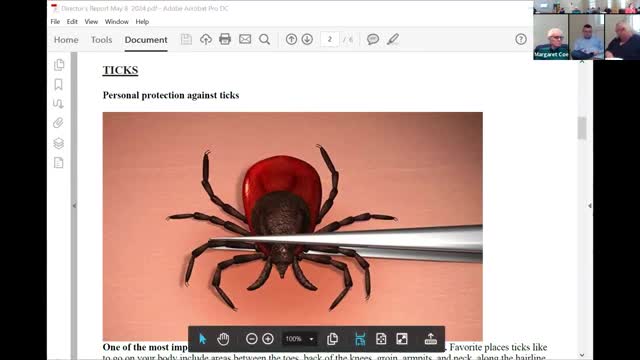The width and height of the screenshot is (640, 360).
Task: Open the Edit menu
Action: click(x=72, y=22)
